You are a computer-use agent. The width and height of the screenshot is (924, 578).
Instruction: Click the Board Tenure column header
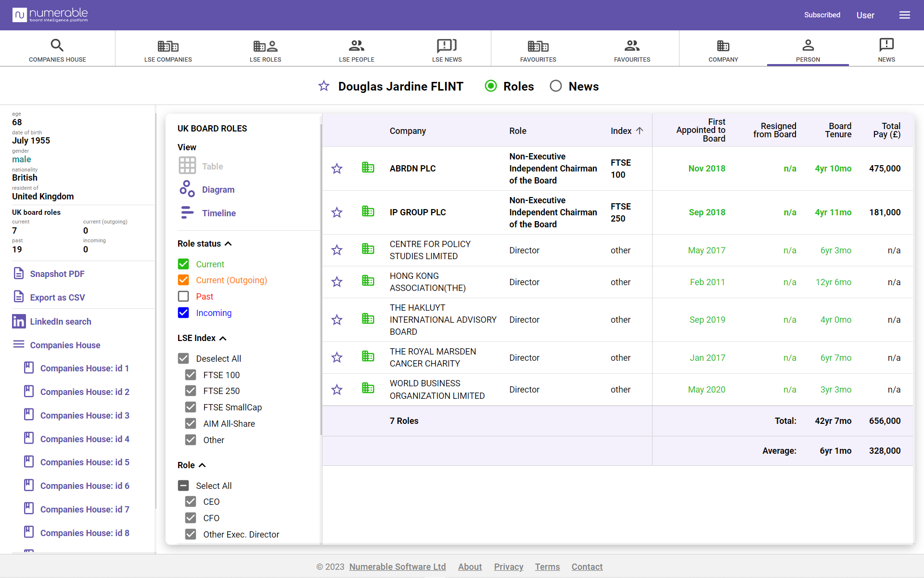pos(838,130)
